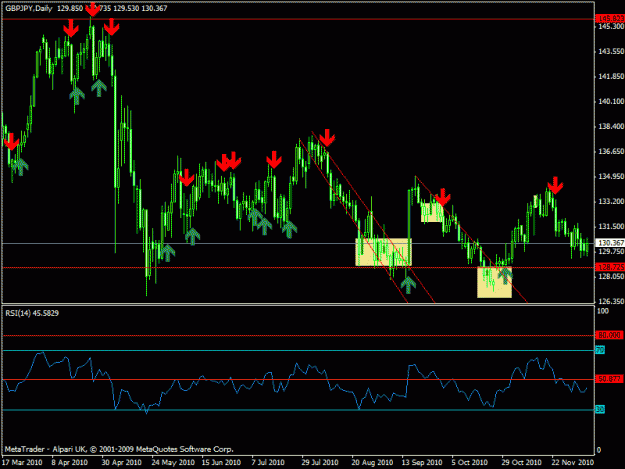Click the 30 Apr 2010 date label
This screenshot has height=469, width=625.
[x=122, y=463]
